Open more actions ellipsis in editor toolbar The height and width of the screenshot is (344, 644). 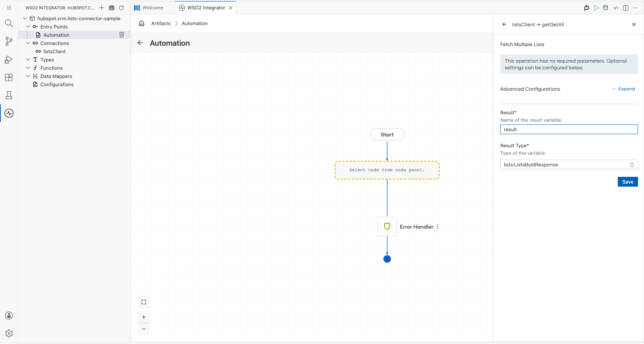click(635, 7)
